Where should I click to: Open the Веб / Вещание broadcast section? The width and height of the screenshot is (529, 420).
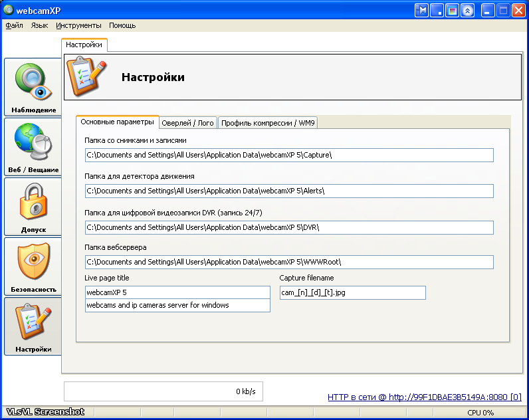[33, 147]
